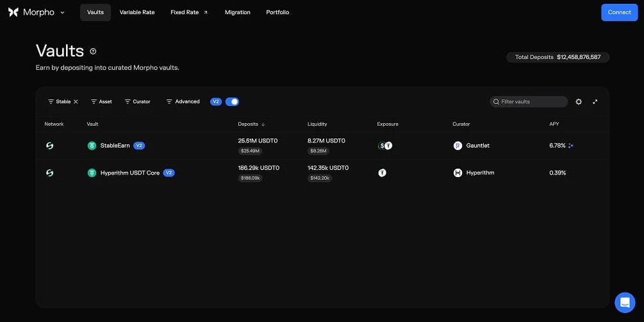Screen dimensions: 644x322
Task: Open the Vaults help question-mark icon
Action: 93,51
